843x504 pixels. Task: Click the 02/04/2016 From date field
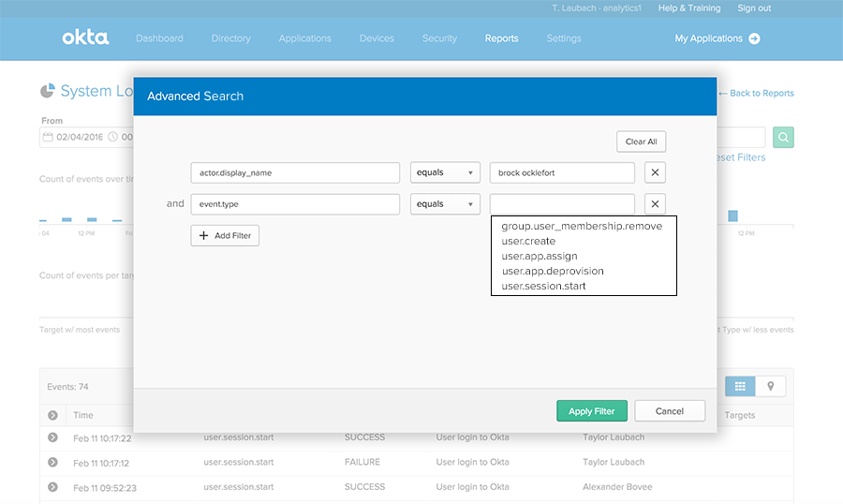[80, 137]
